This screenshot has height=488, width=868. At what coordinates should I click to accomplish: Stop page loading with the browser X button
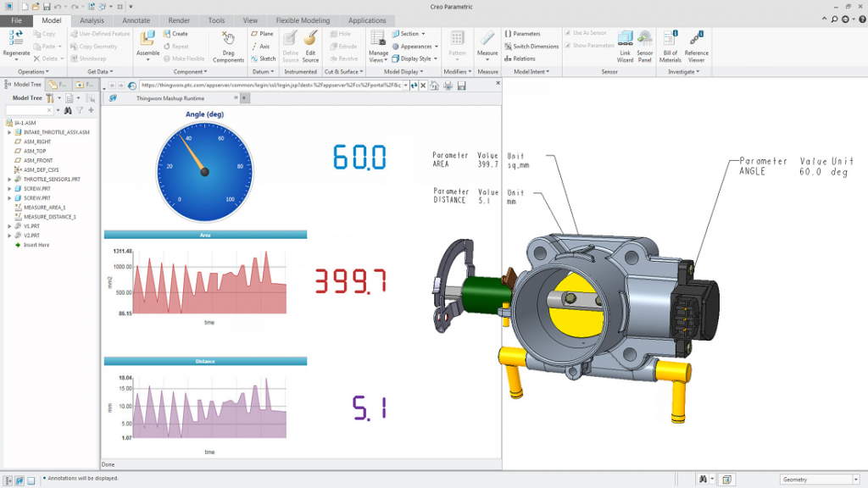point(424,86)
